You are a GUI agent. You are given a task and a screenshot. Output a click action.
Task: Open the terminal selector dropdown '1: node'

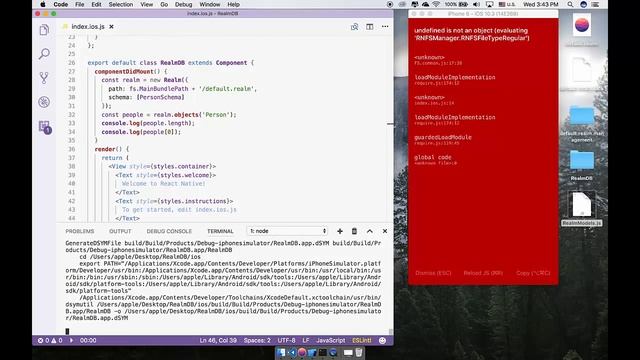pos(287,231)
